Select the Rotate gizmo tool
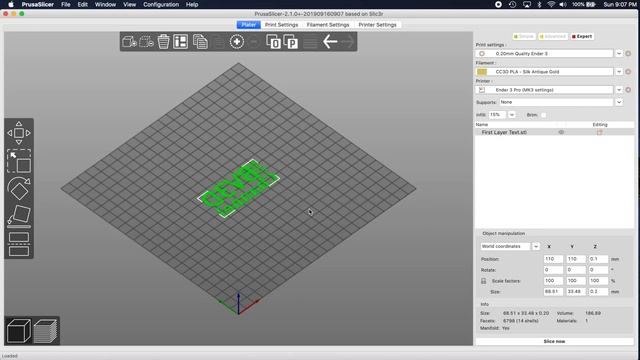This screenshot has width=640, height=360. click(x=19, y=188)
